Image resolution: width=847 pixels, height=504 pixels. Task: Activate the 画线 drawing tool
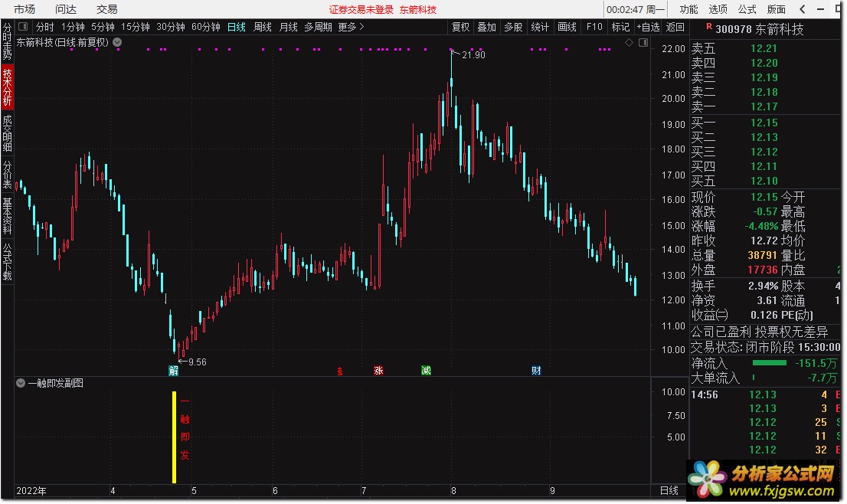(567, 27)
